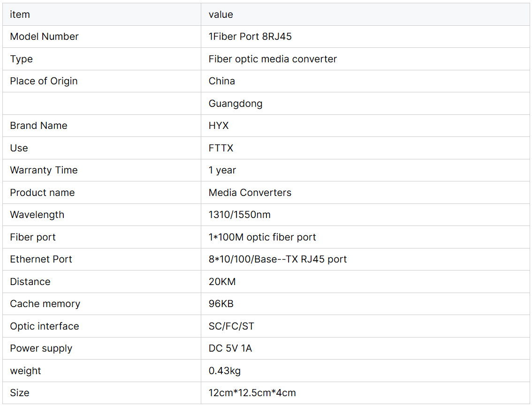Click the 1310/1550nm wavelength value
The height and width of the screenshot is (406, 532).
click(239, 215)
